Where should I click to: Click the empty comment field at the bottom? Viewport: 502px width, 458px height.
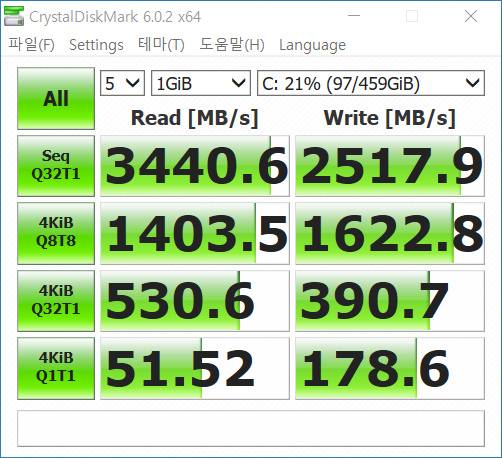[251, 428]
